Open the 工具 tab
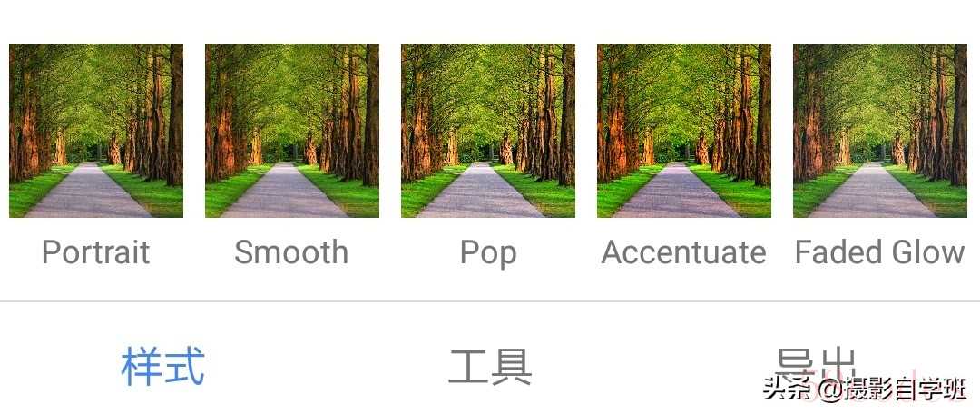Viewport: 980px width, 414px height. 490,367
